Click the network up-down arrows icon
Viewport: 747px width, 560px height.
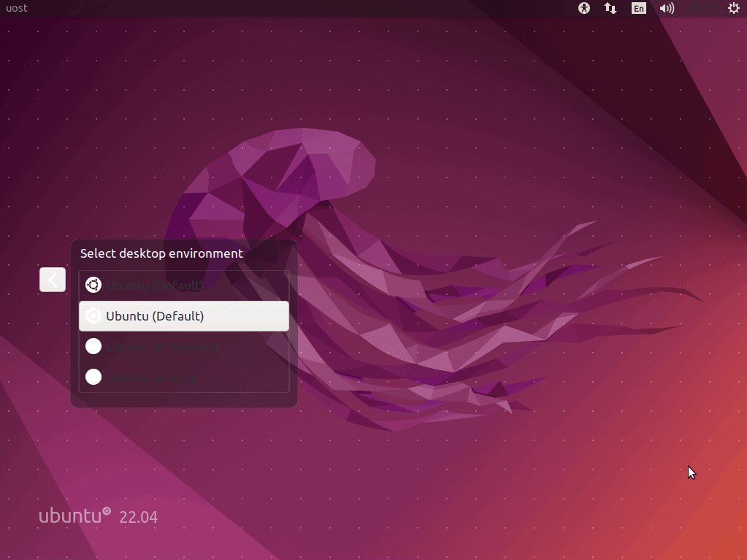click(610, 8)
